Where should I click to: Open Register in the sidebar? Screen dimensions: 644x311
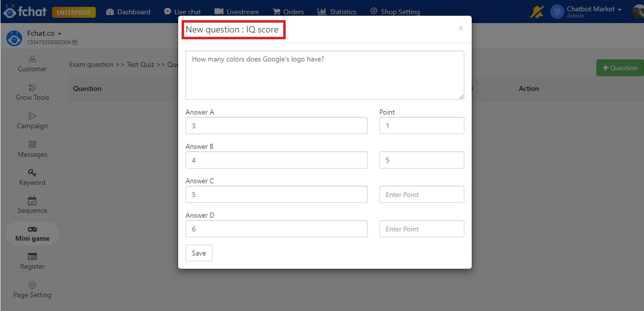pos(32,261)
